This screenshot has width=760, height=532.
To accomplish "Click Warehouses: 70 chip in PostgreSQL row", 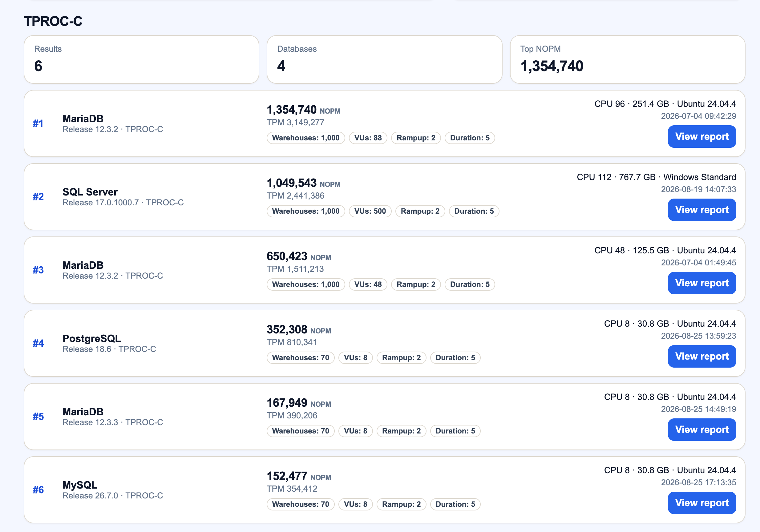I will [301, 358].
